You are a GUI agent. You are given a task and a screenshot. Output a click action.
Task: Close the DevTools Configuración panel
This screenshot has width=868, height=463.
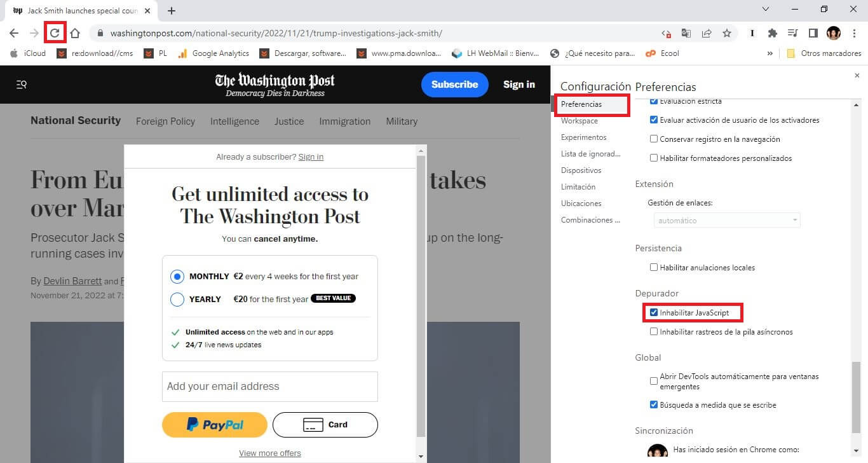point(857,75)
